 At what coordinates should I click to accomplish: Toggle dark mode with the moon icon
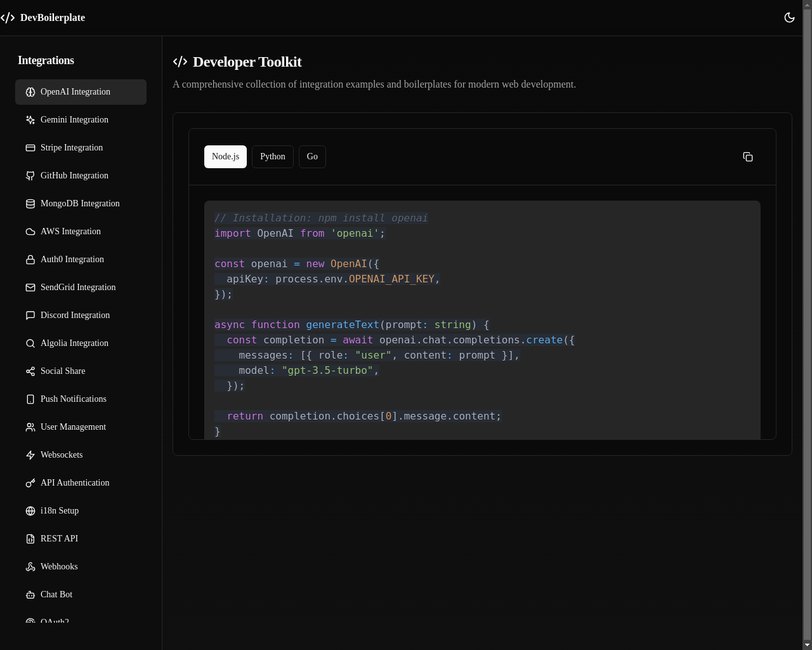[790, 18]
